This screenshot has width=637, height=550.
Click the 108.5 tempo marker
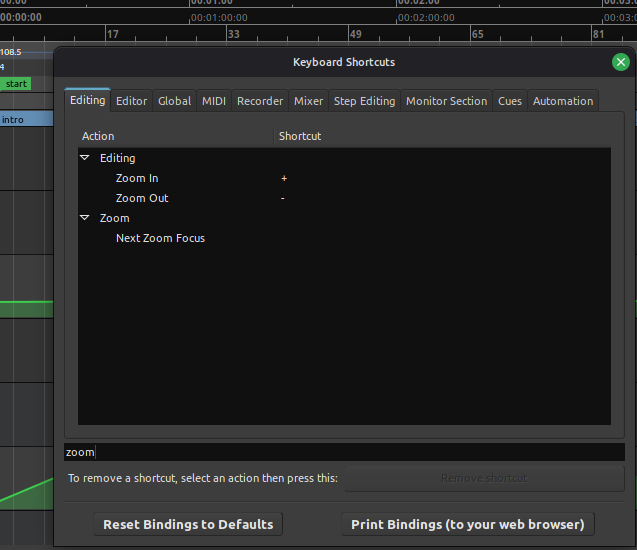click(11, 52)
